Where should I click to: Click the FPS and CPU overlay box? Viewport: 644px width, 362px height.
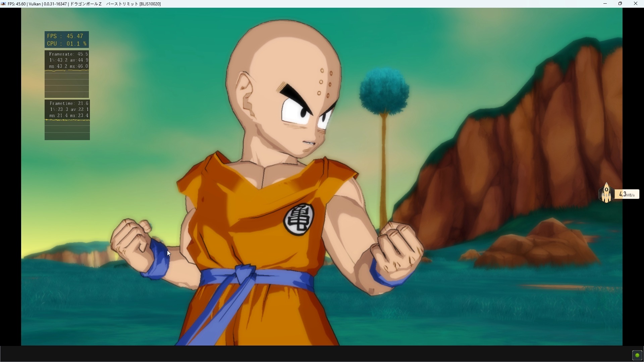(x=66, y=40)
